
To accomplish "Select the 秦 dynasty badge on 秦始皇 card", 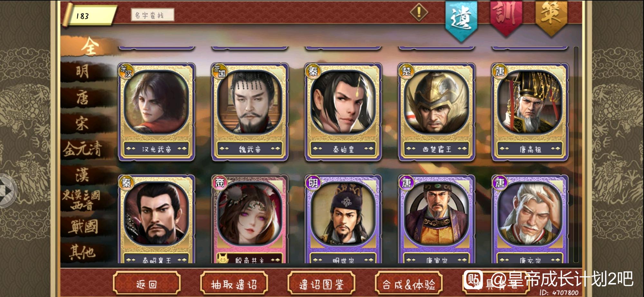I will (313, 71).
